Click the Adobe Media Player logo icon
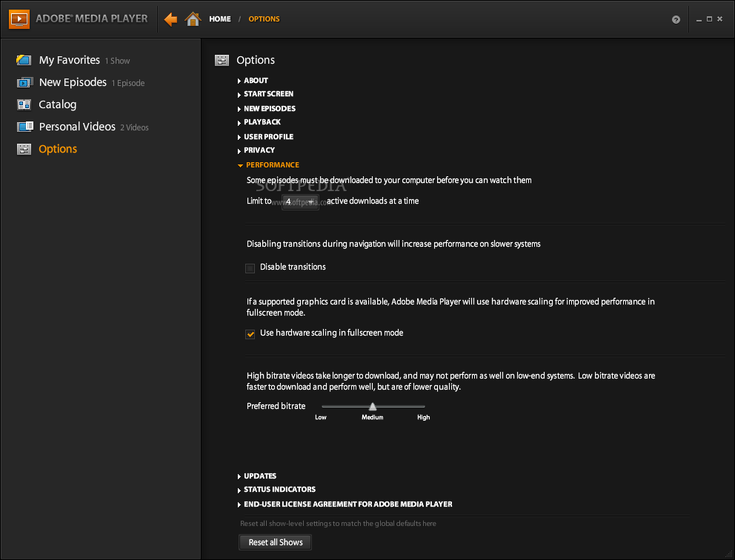This screenshot has width=735, height=560. pyautogui.click(x=19, y=19)
